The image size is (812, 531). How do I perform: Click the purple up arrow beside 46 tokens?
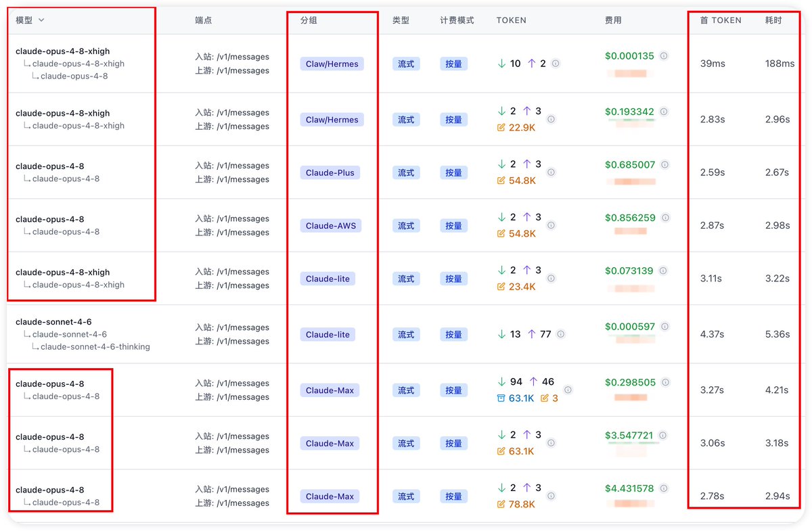[533, 382]
